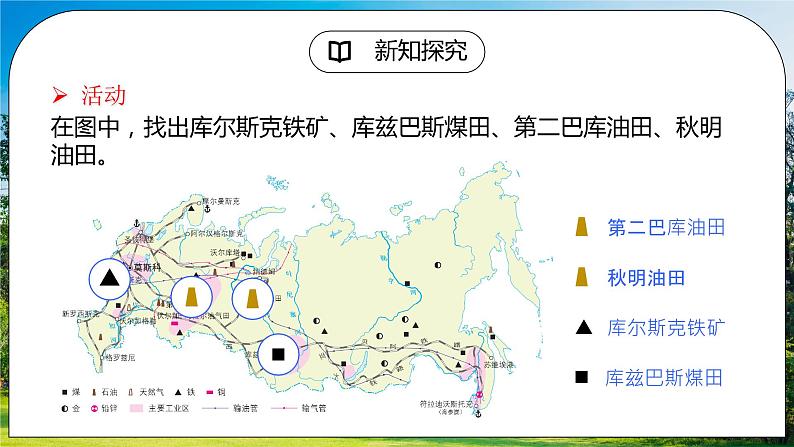The height and width of the screenshot is (447, 794).
Task: Click the 铜 icon in map legend
Action: (210, 392)
